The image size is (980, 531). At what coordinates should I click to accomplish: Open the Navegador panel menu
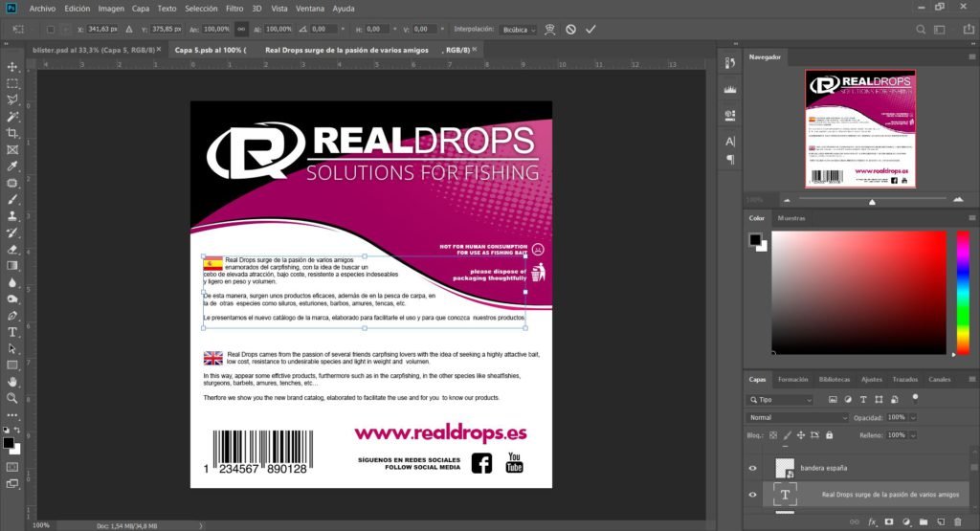[972, 56]
